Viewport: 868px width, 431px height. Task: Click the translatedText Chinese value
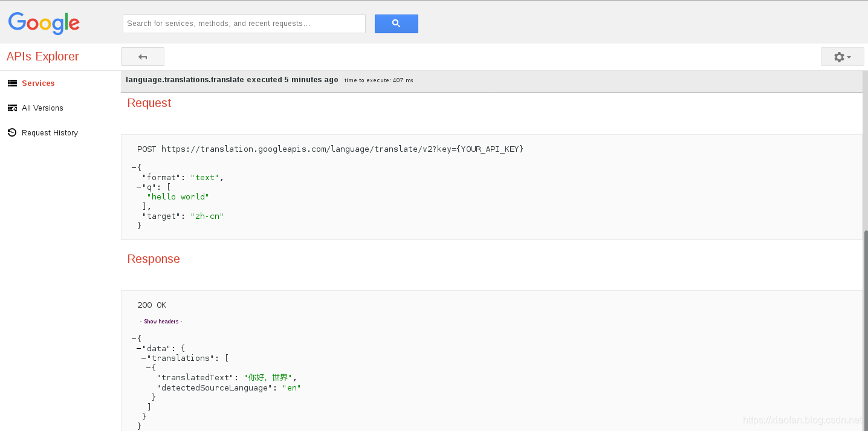[x=268, y=377]
